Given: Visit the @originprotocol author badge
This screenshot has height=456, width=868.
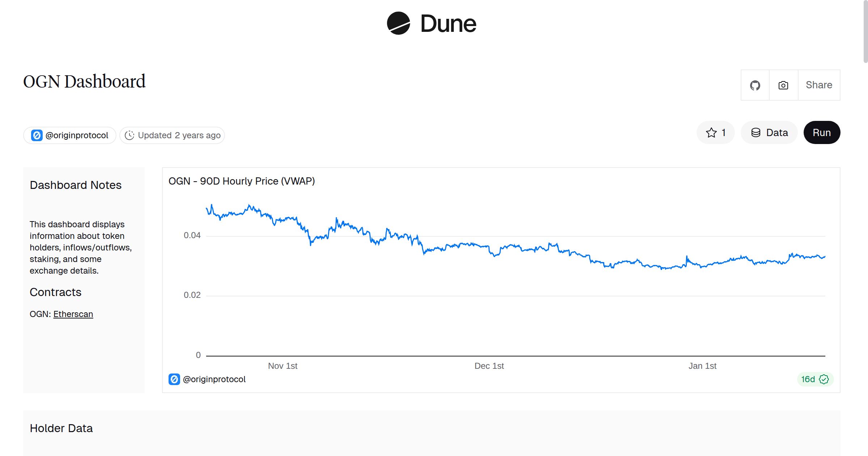Looking at the screenshot, I should (x=69, y=135).
